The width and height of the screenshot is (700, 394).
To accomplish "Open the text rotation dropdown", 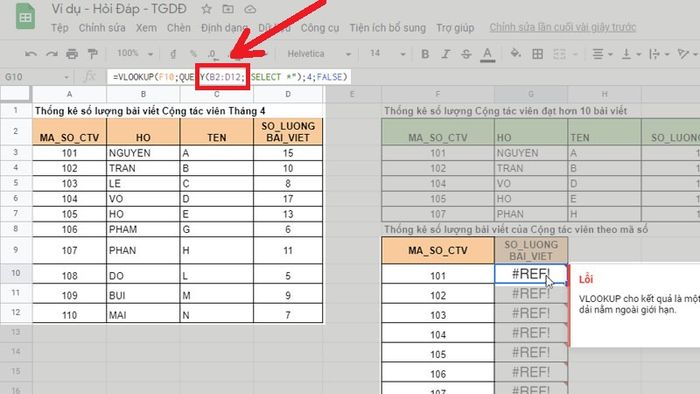I will (688, 54).
